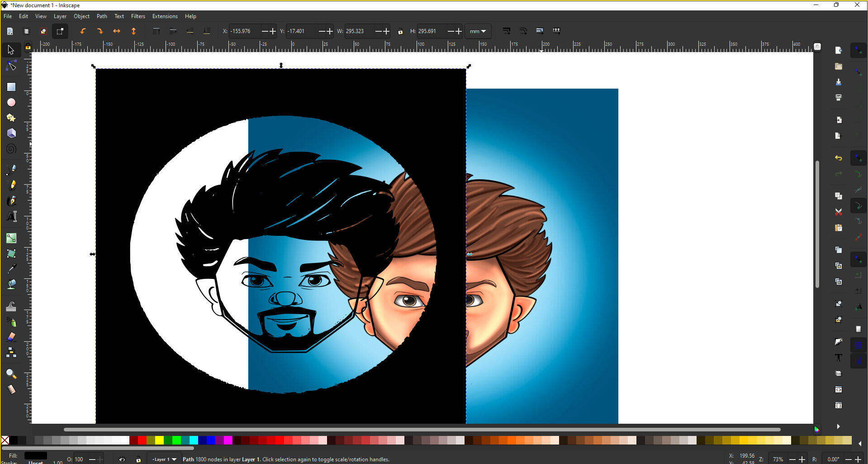The image size is (868, 464).
Task: Select the 3D Box tool
Action: point(11,133)
